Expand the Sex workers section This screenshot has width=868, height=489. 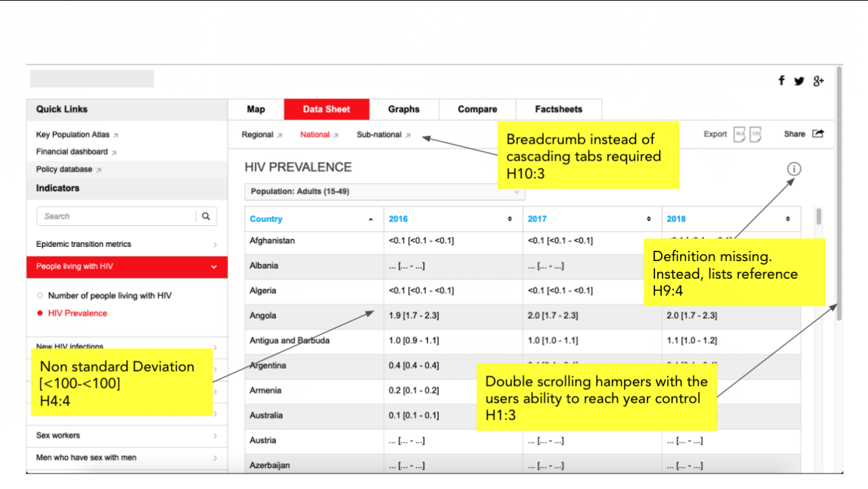(127, 435)
